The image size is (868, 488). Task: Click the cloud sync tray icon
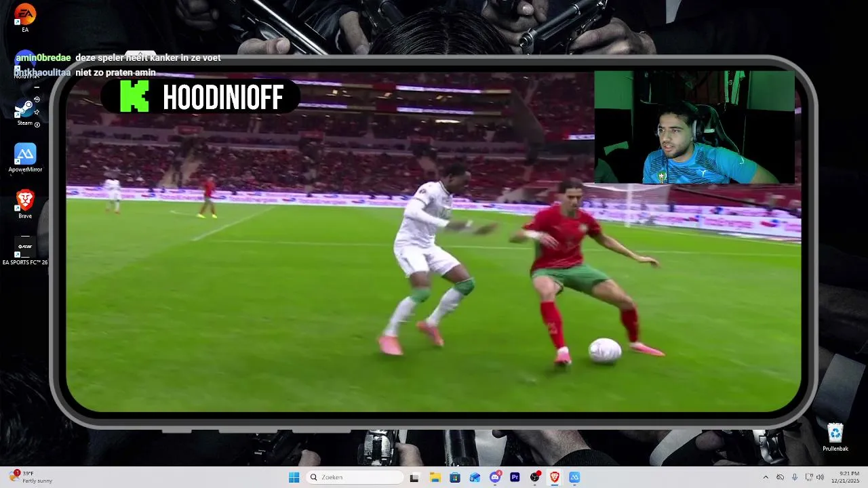[x=780, y=477]
